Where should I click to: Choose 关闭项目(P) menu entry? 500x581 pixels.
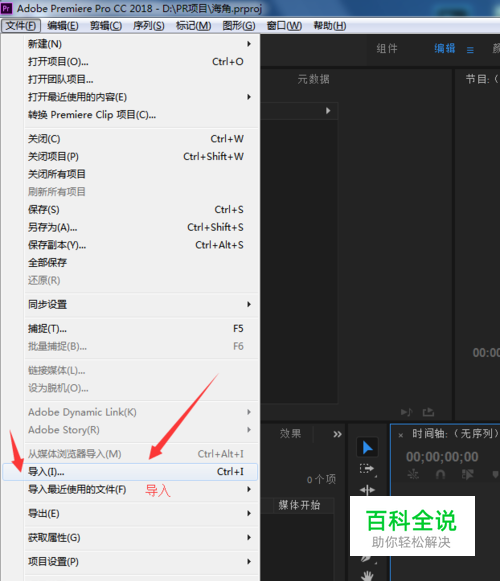(130, 156)
